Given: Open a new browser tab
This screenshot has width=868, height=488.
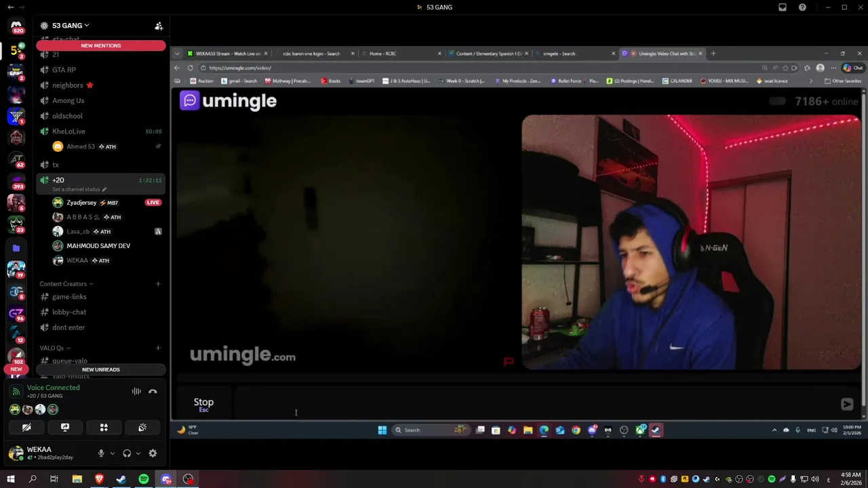Looking at the screenshot, I should coord(713,54).
